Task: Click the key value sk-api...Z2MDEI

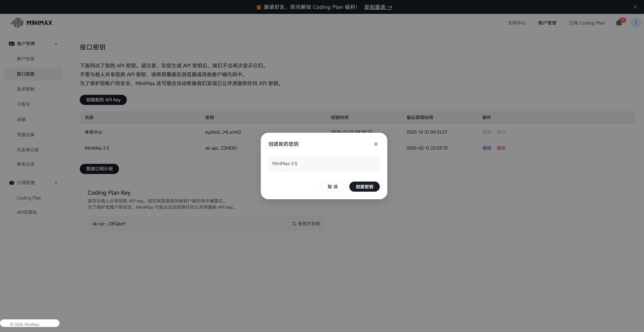Action: tap(221, 148)
